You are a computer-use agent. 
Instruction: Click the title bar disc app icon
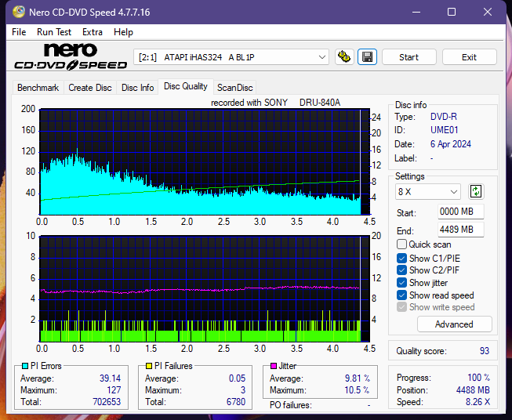coord(19,12)
